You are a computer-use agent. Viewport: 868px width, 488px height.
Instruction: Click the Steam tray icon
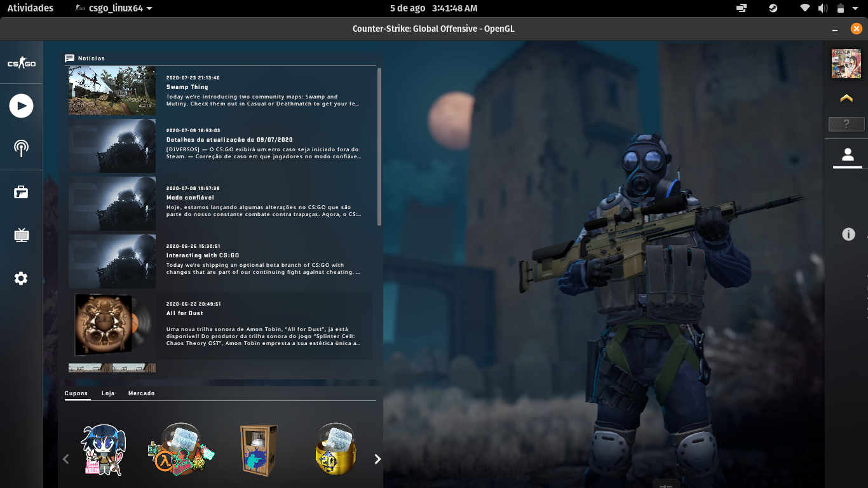click(x=773, y=8)
